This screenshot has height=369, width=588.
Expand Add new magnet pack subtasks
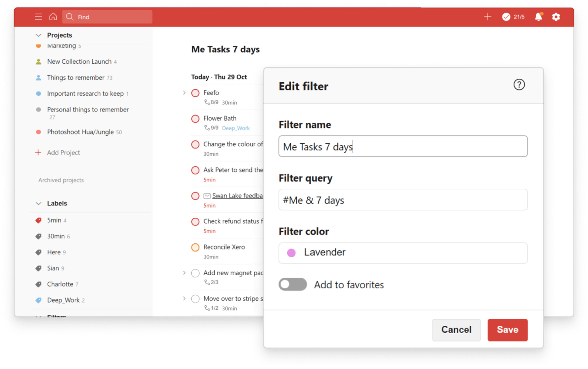(184, 273)
